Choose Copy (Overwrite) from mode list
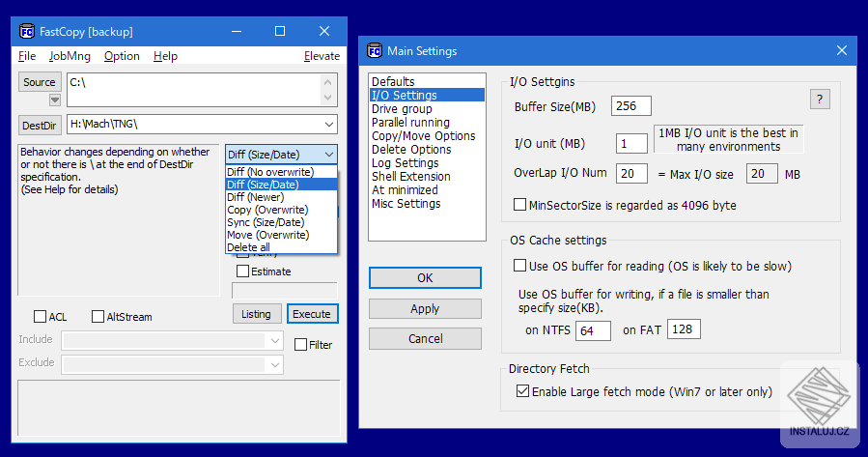Image resolution: width=868 pixels, height=457 pixels. (281, 210)
